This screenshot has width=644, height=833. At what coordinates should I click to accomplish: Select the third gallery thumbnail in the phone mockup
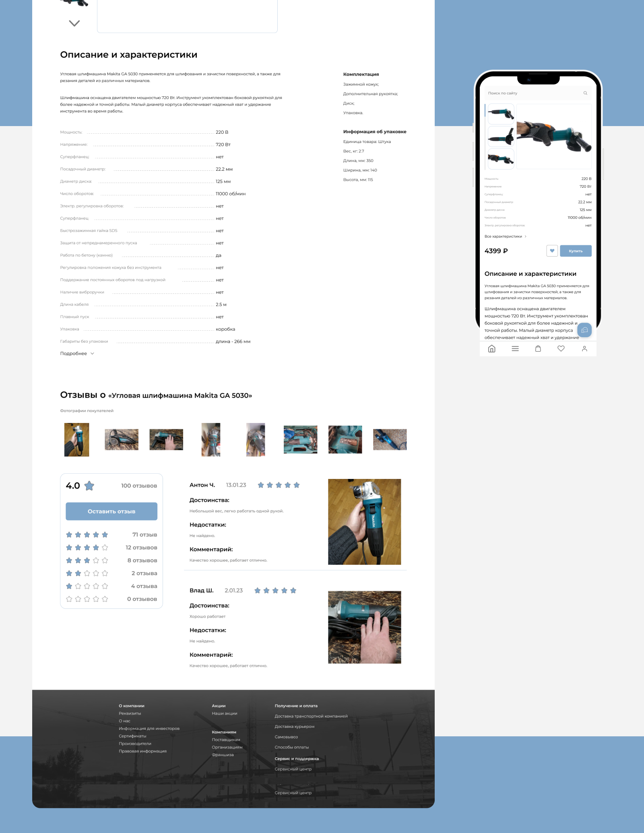pyautogui.click(x=501, y=159)
